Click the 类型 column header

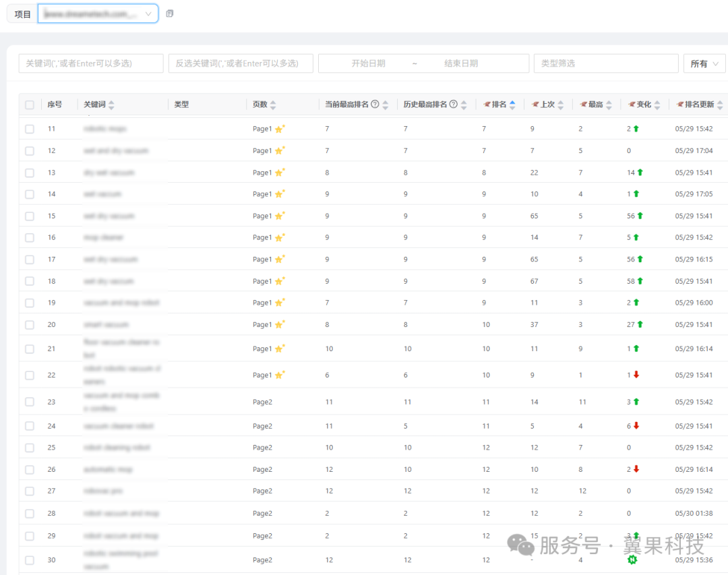(x=181, y=104)
